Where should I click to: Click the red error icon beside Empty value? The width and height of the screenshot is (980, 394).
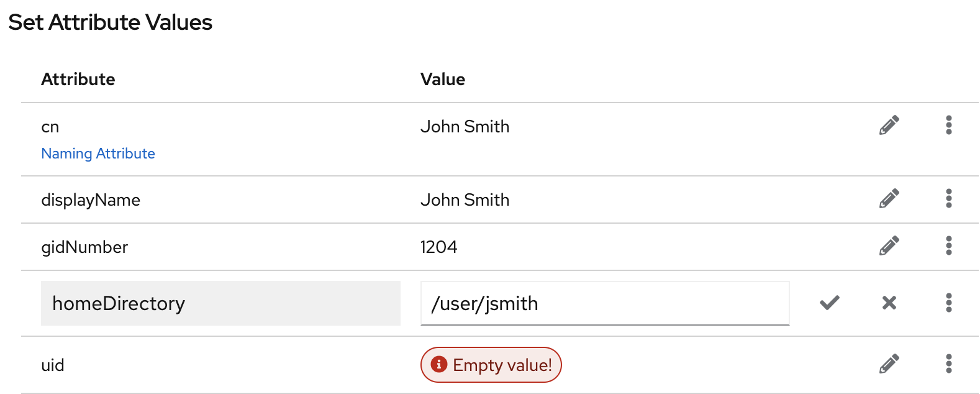click(x=439, y=364)
